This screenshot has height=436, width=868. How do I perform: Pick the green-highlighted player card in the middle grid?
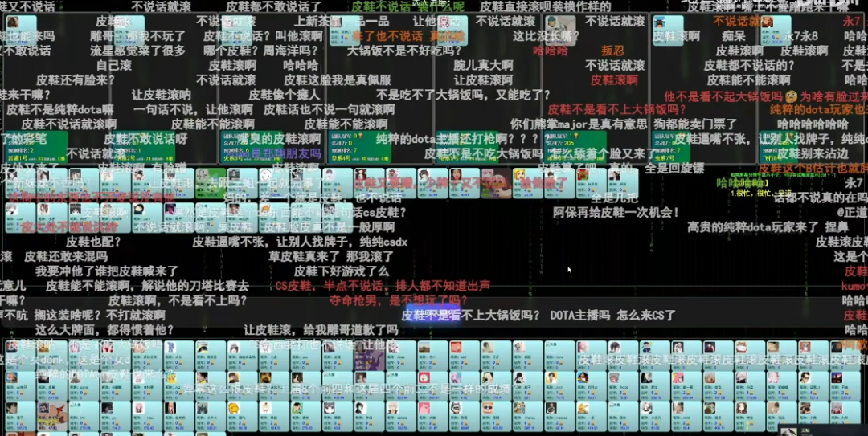pos(211,183)
